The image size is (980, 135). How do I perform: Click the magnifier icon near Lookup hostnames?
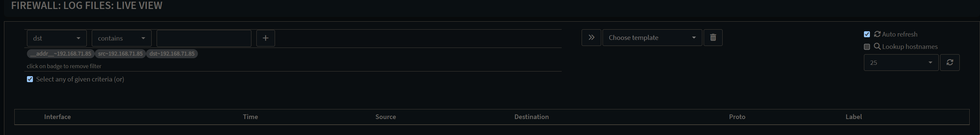click(x=877, y=47)
